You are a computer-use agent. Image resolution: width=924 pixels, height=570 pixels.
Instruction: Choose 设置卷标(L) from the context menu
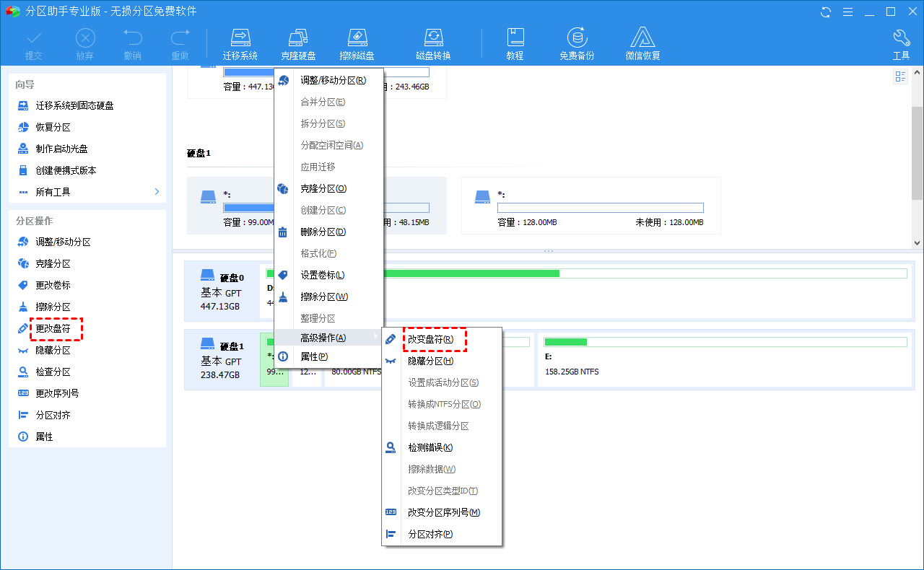[328, 275]
